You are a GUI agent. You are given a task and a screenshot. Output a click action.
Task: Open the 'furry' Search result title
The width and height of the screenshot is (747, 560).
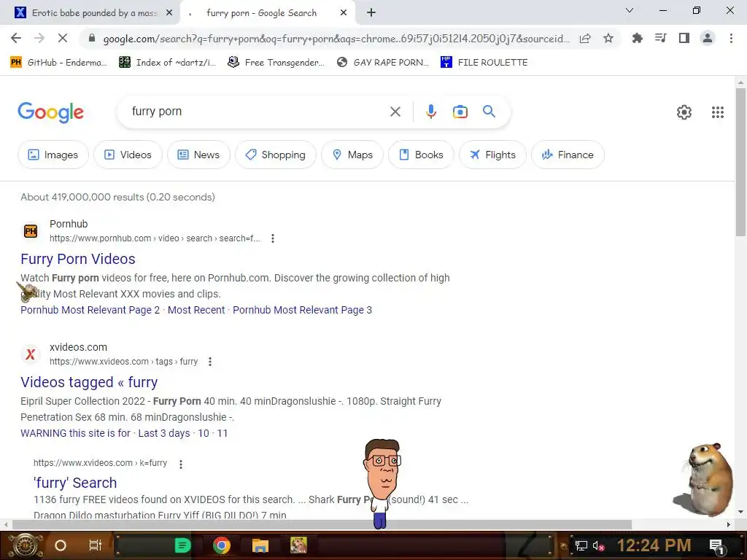(x=75, y=483)
